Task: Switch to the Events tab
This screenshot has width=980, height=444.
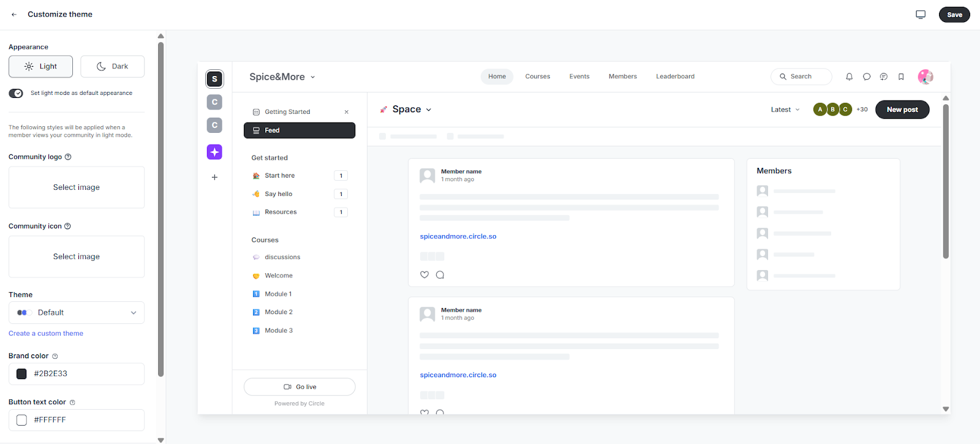Action: point(579,77)
